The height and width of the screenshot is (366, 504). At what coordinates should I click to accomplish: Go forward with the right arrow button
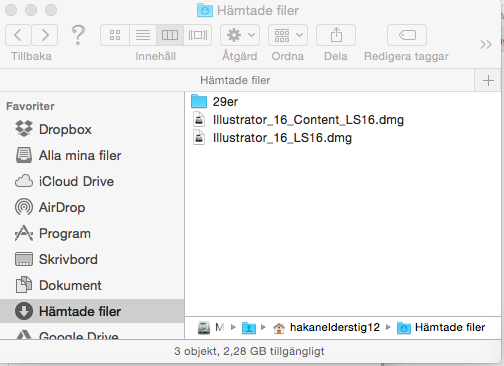[45, 35]
